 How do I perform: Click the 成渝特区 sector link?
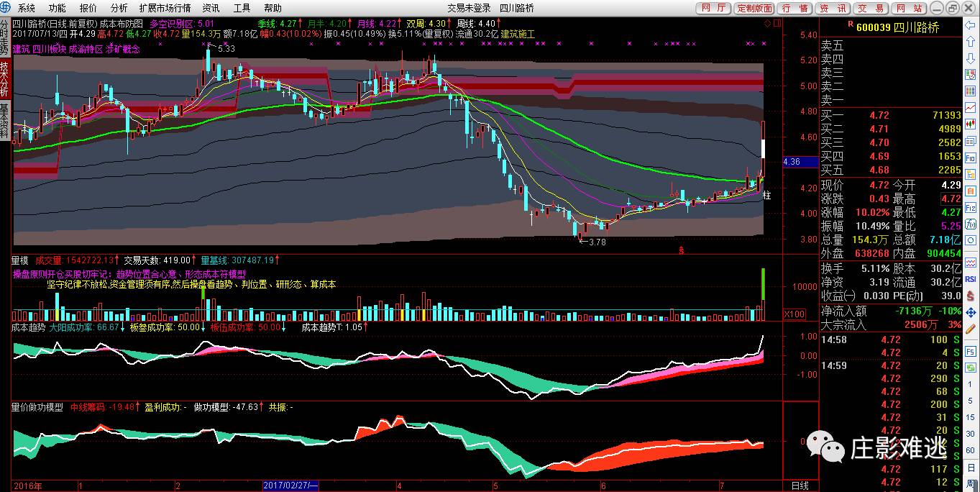pos(86,50)
